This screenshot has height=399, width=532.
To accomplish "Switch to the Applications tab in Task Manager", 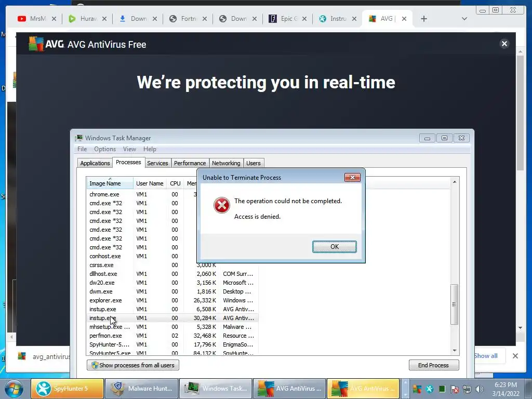I will pyautogui.click(x=95, y=163).
